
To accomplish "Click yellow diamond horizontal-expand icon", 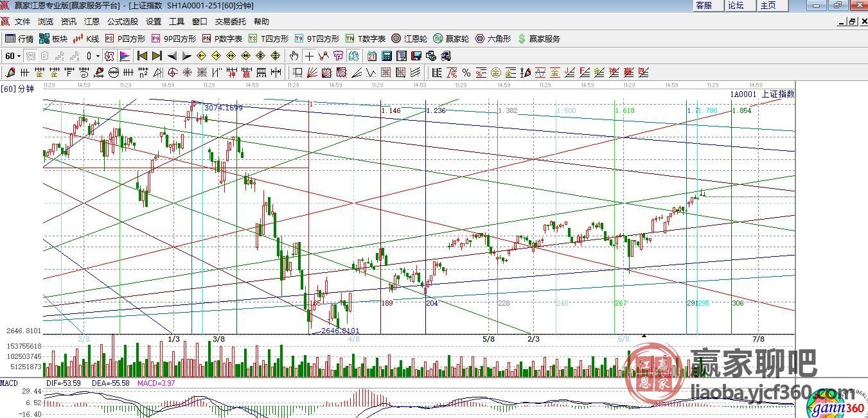I will (231, 56).
